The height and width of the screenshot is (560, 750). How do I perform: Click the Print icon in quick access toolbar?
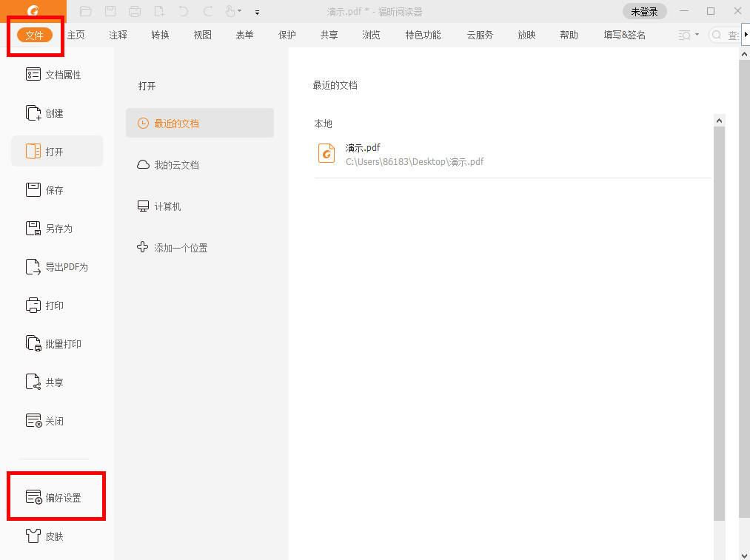click(135, 11)
